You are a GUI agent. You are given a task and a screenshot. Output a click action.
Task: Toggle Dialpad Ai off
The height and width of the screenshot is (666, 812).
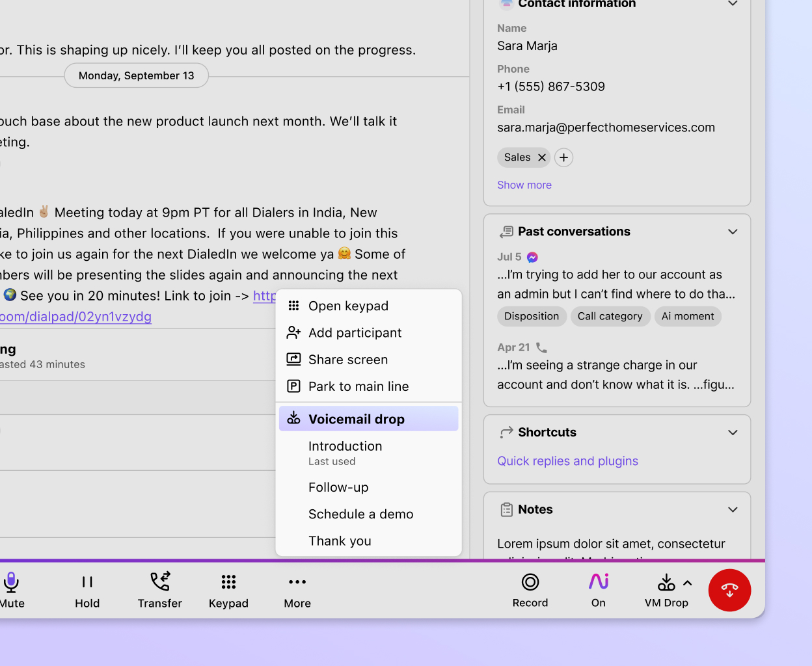click(x=597, y=590)
